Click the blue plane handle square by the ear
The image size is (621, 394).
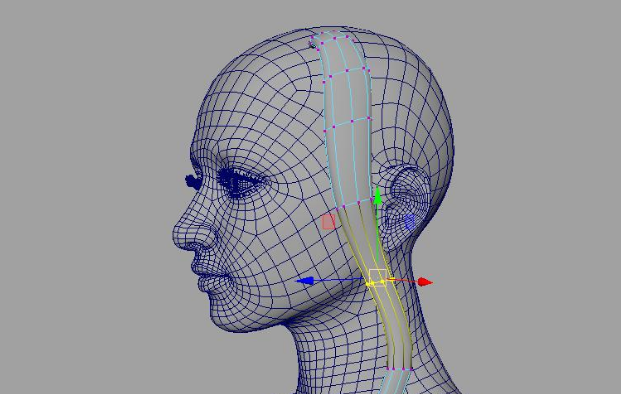click(410, 222)
